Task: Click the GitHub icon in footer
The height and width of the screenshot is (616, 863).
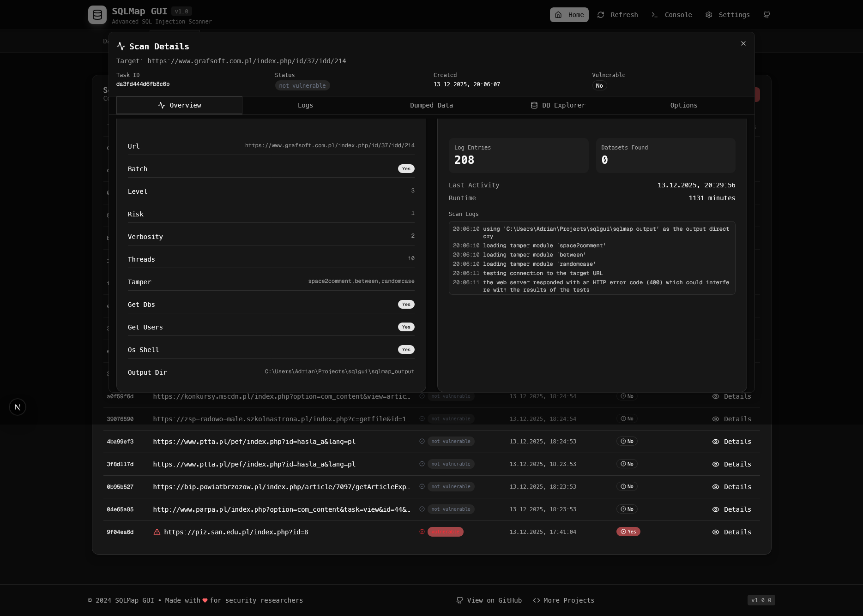Action: (460, 600)
